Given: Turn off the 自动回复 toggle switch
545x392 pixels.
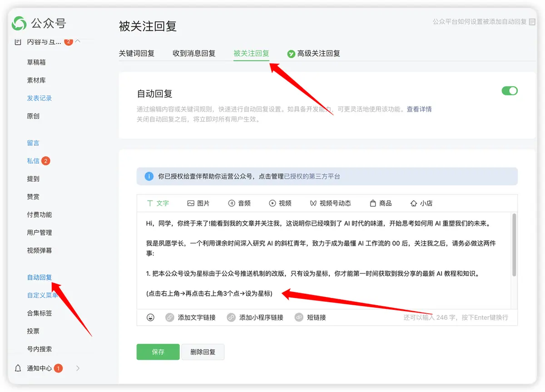Looking at the screenshot, I should [510, 91].
